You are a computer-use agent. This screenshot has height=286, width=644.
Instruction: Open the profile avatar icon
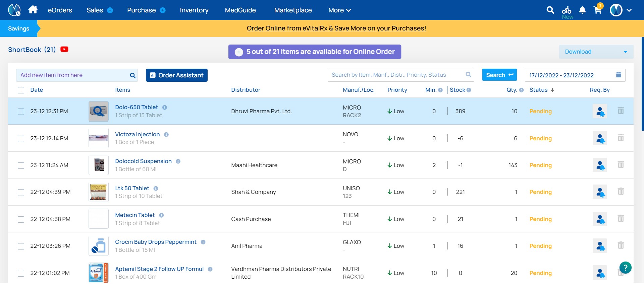616,10
